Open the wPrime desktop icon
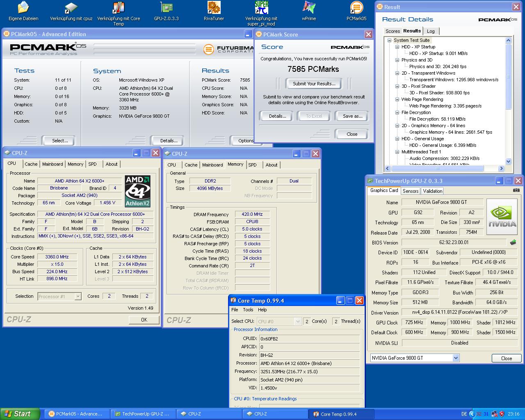525x420 pixels. (309, 8)
